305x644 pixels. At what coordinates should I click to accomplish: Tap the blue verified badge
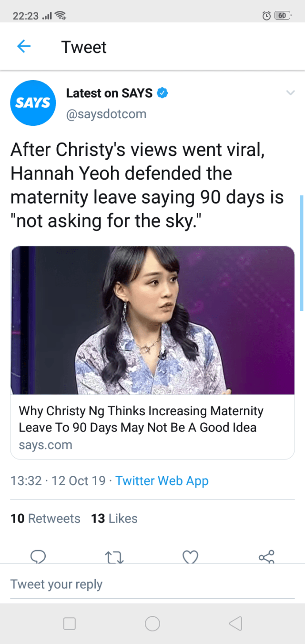163,93
